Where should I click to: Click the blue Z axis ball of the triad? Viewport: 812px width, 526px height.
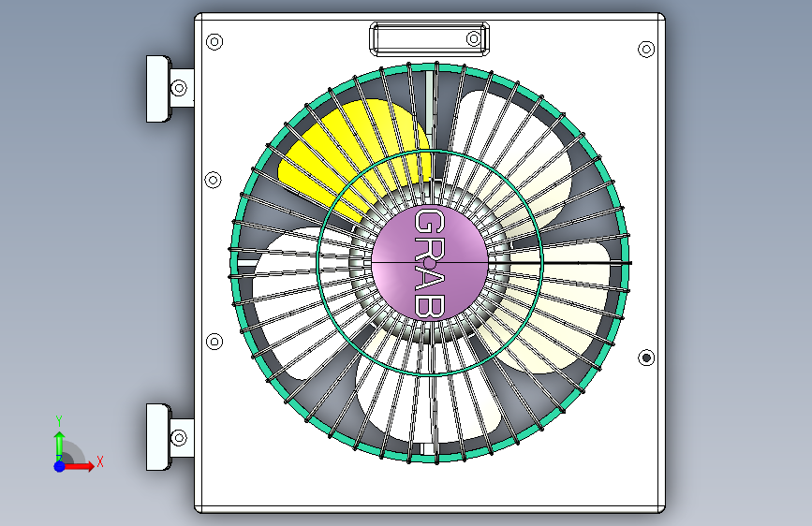[59, 466]
